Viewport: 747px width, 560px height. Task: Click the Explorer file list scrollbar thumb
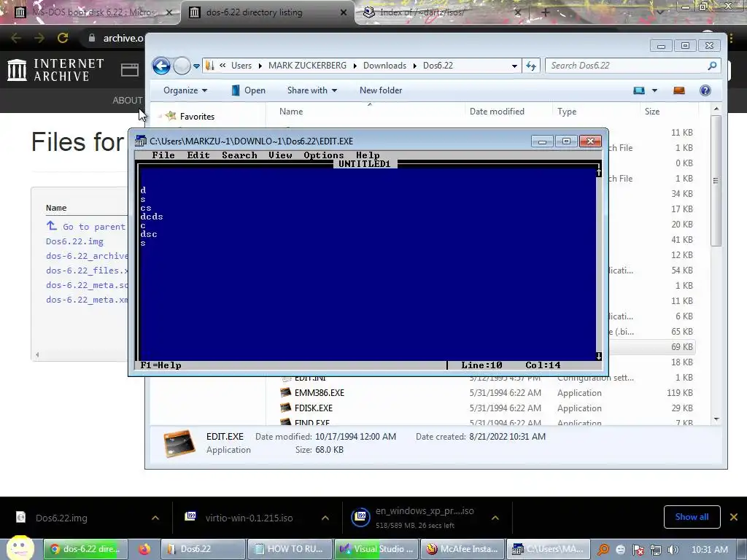(x=716, y=180)
